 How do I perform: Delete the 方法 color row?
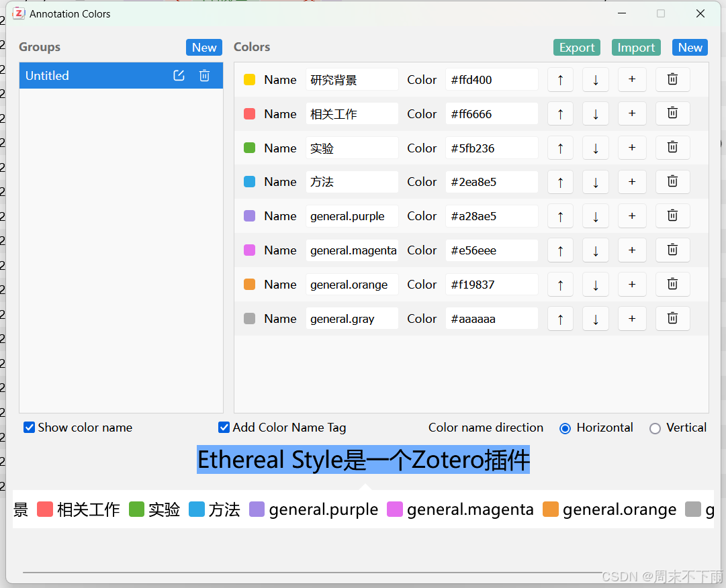673,182
